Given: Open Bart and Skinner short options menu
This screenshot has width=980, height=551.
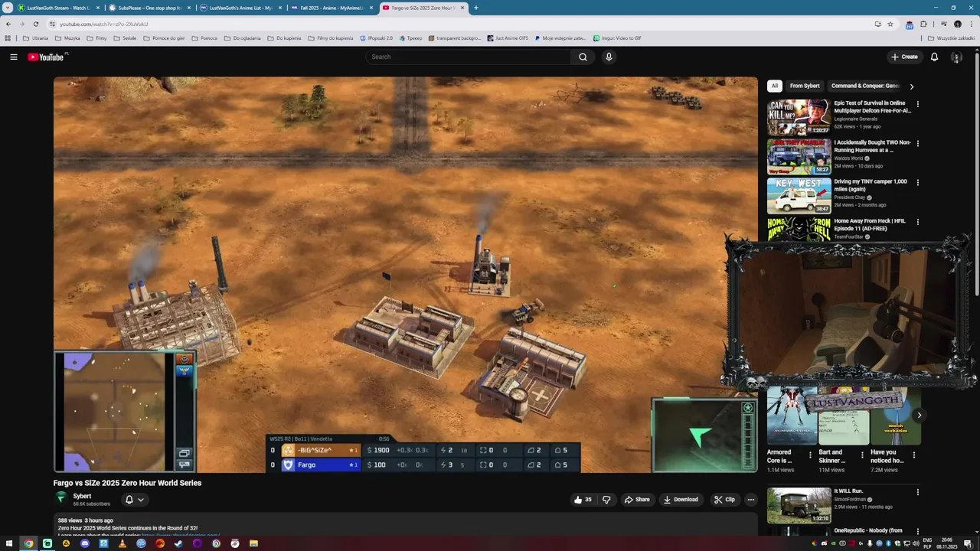Looking at the screenshot, I should point(862,455).
